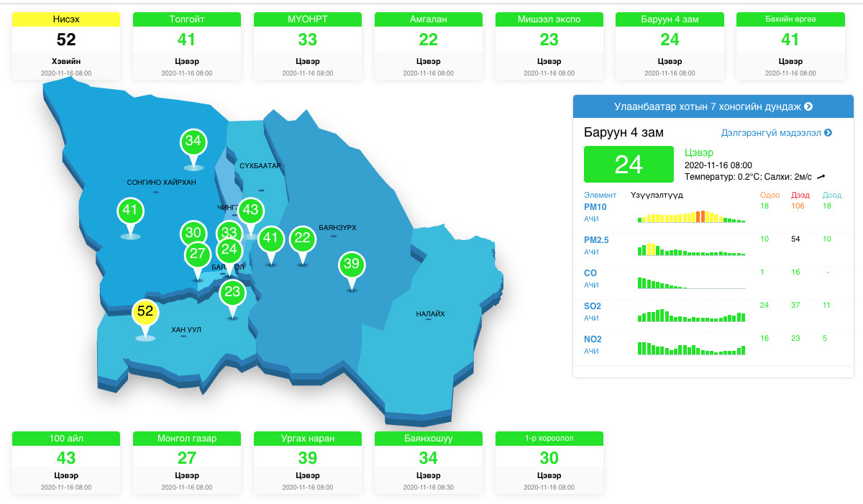Screen dimensions: 863x504
Task: Select the Нисэх station card
Action: point(66,45)
